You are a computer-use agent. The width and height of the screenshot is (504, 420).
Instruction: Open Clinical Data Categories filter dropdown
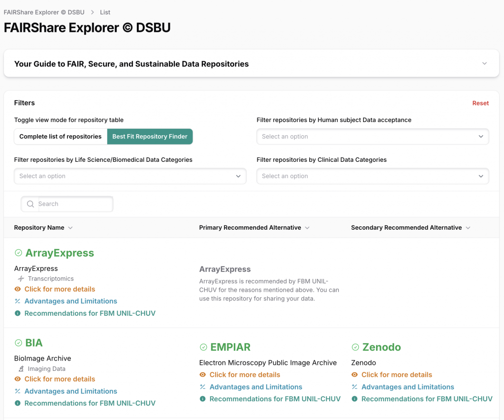pyautogui.click(x=372, y=176)
